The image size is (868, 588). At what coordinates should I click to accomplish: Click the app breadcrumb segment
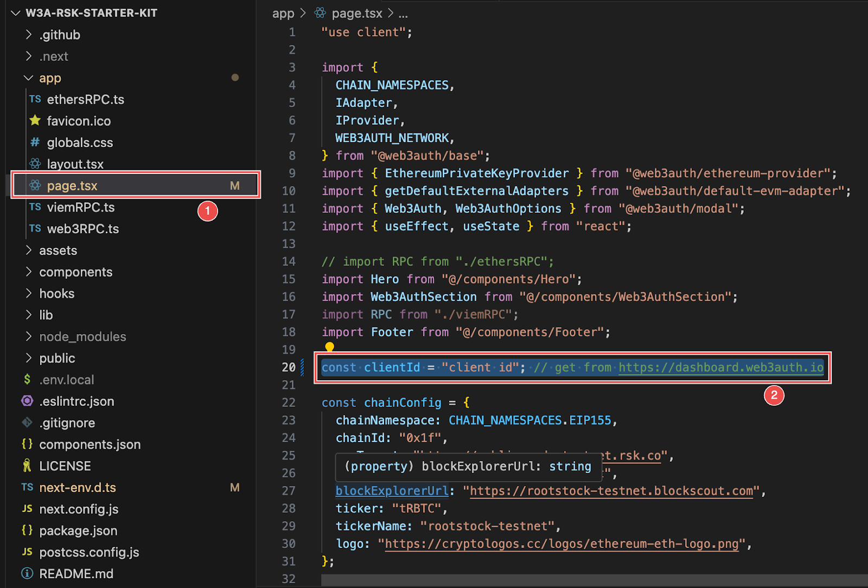(x=283, y=14)
